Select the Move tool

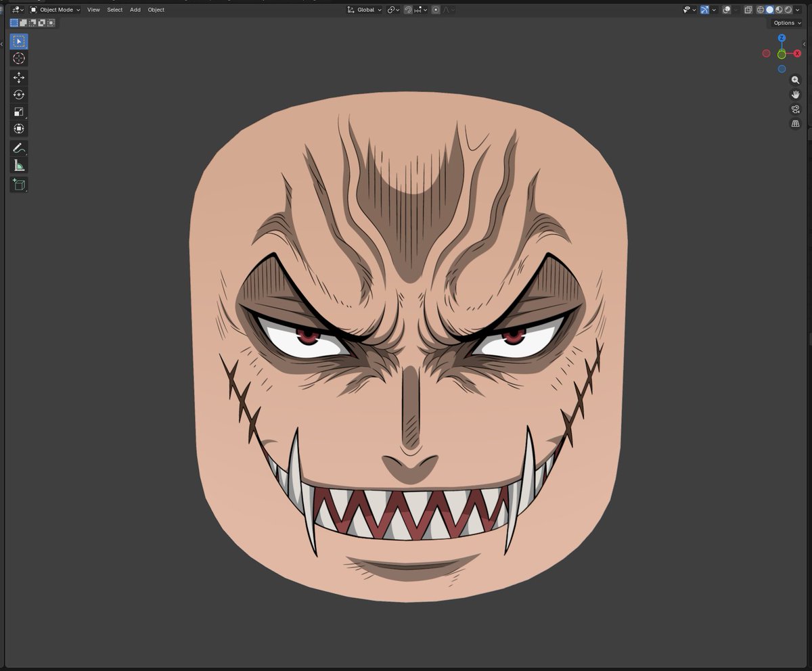coord(19,78)
